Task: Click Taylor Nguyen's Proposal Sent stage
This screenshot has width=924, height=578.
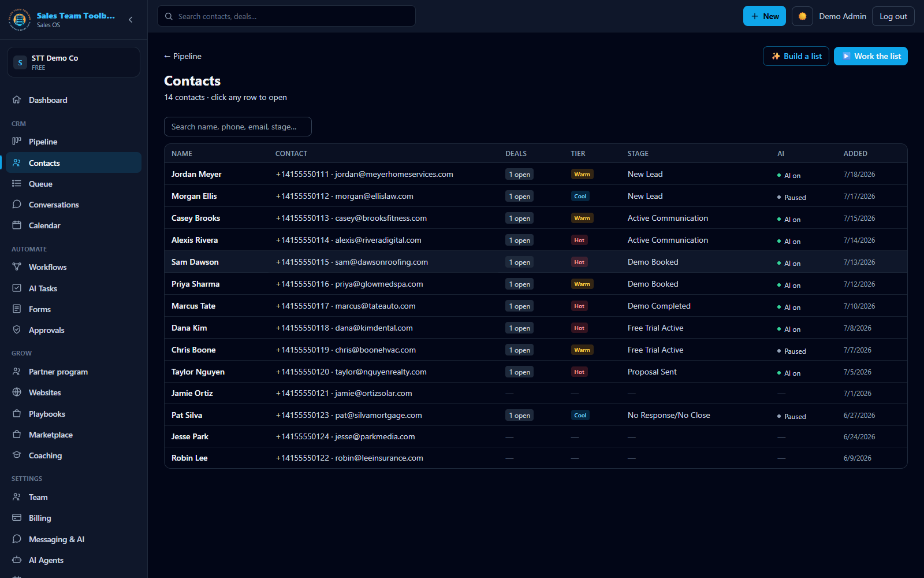Action: (652, 372)
